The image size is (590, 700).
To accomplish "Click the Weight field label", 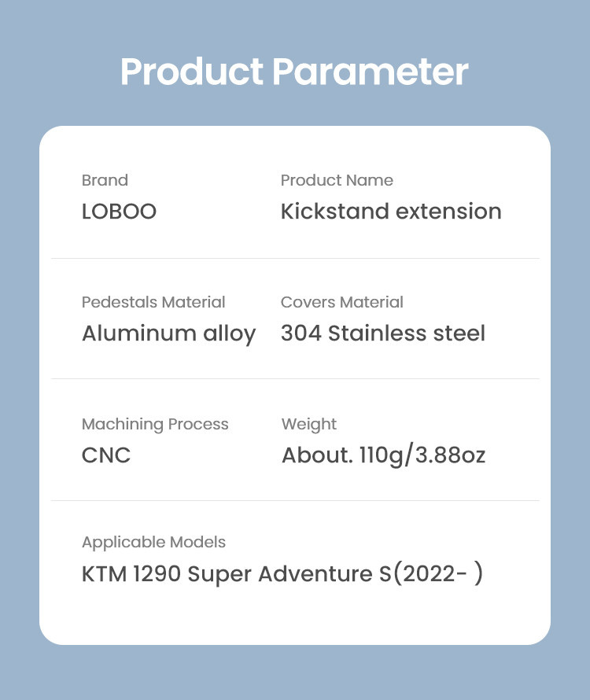I will click(x=309, y=424).
